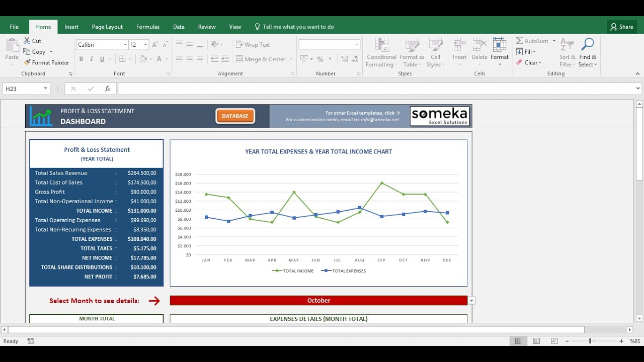Open the font size dropdown arrow
The image size is (644, 362).
(145, 45)
